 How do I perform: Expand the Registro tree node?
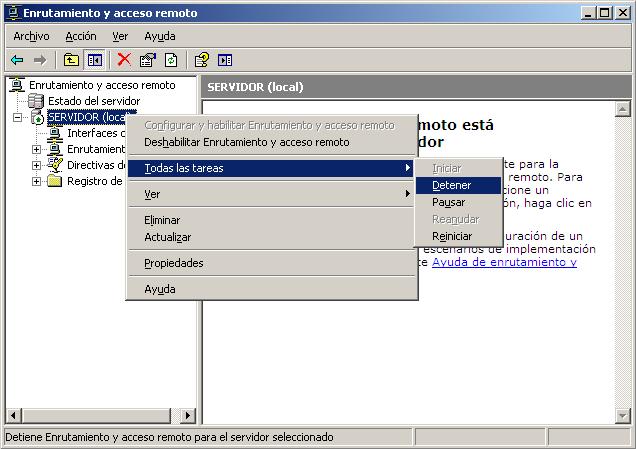tap(37, 181)
